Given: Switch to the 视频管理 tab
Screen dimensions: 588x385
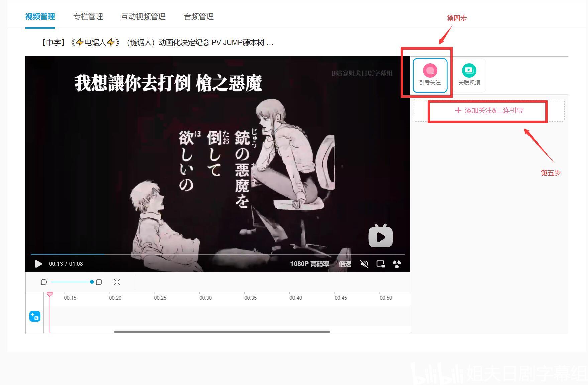Looking at the screenshot, I should (x=40, y=17).
